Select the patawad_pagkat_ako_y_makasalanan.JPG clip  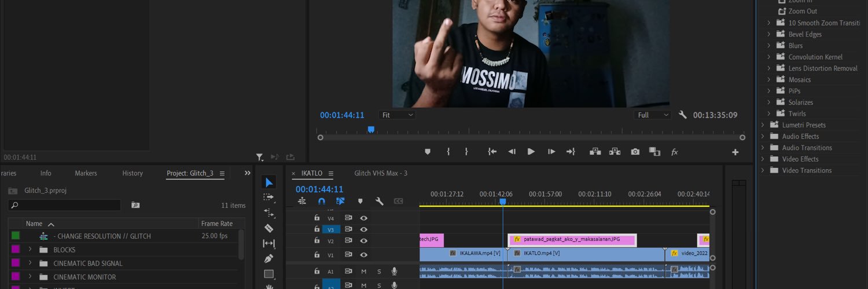pos(572,240)
